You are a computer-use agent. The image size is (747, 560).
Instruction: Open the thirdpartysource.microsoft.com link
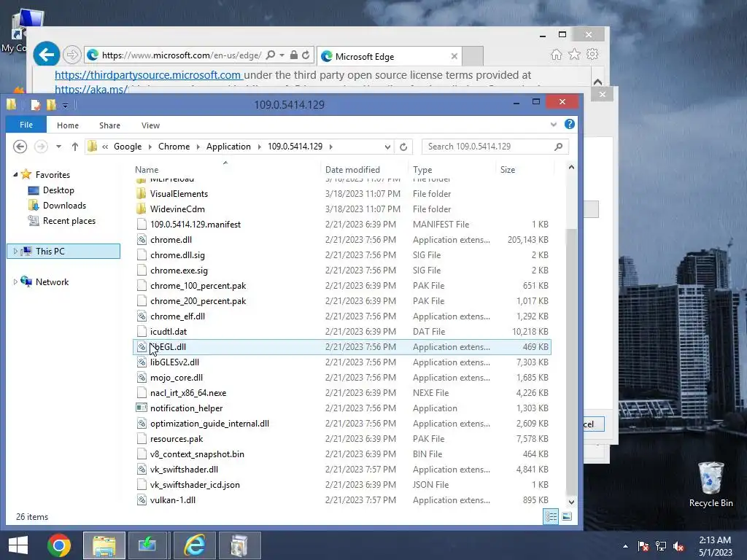(147, 75)
